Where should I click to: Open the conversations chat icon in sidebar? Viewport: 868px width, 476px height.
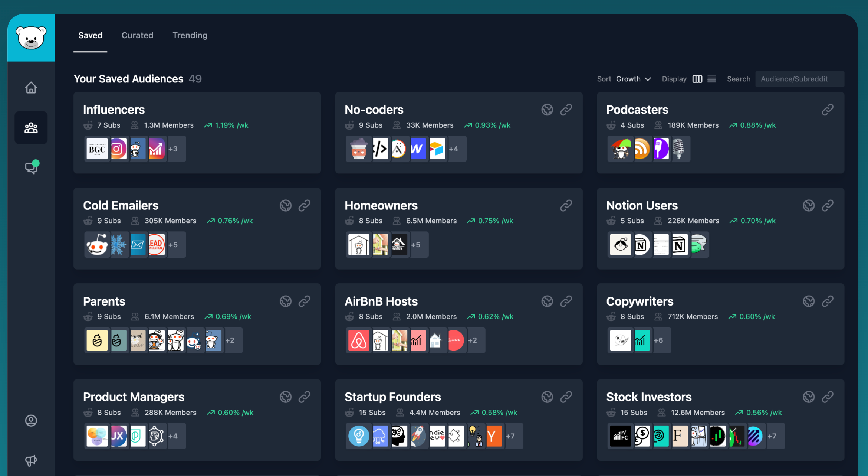coord(31,168)
